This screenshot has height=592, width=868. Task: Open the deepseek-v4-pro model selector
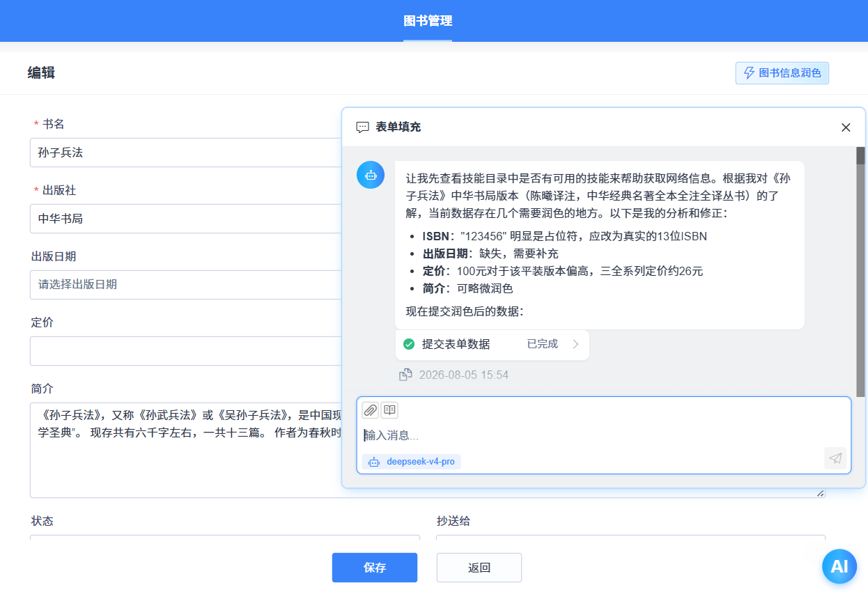(x=411, y=462)
